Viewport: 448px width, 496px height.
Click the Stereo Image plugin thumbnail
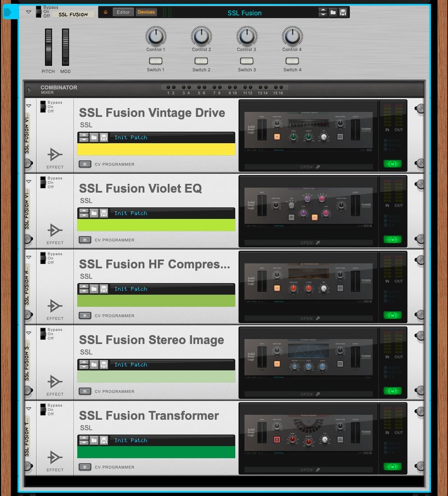pos(309,359)
